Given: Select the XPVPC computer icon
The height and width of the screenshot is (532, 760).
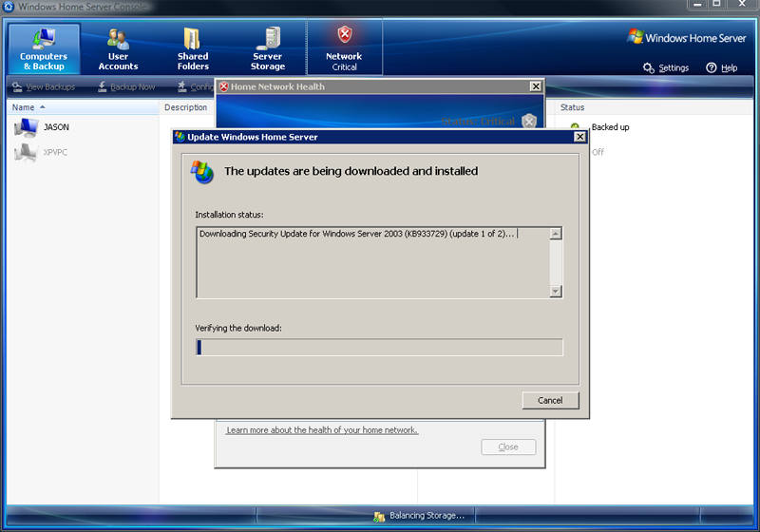Looking at the screenshot, I should (x=27, y=153).
